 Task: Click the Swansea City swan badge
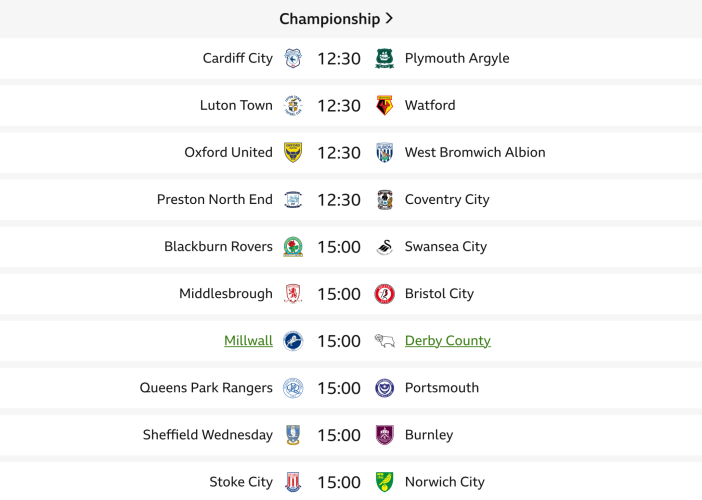[x=384, y=246]
